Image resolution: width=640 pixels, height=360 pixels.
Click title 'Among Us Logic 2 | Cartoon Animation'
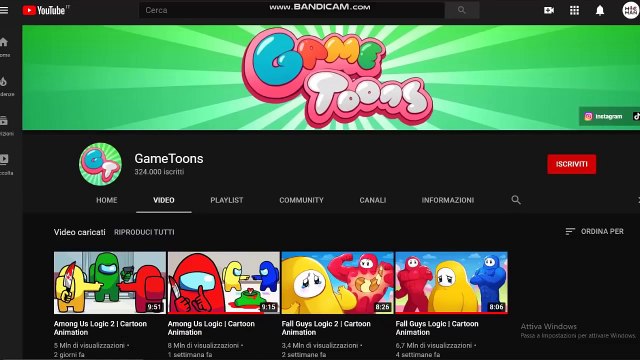(x=100, y=328)
